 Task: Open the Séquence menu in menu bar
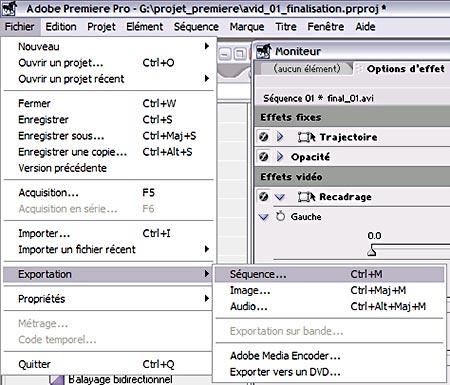click(x=196, y=27)
